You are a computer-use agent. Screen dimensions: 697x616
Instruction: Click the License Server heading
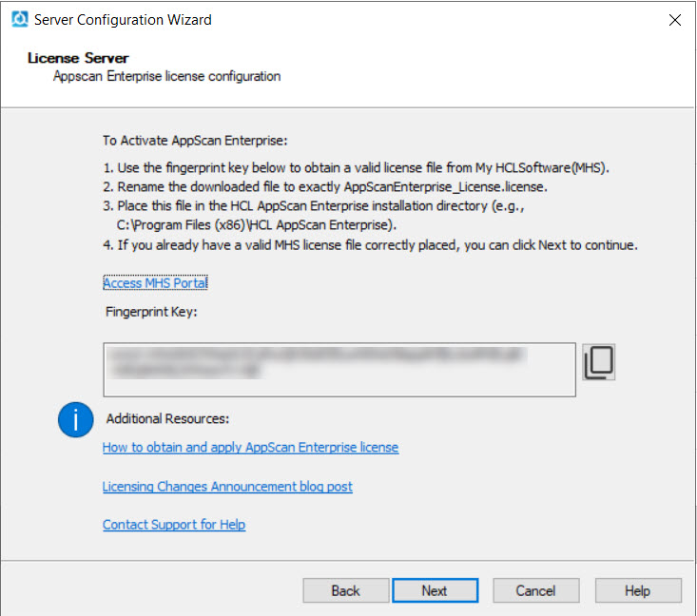(78, 59)
